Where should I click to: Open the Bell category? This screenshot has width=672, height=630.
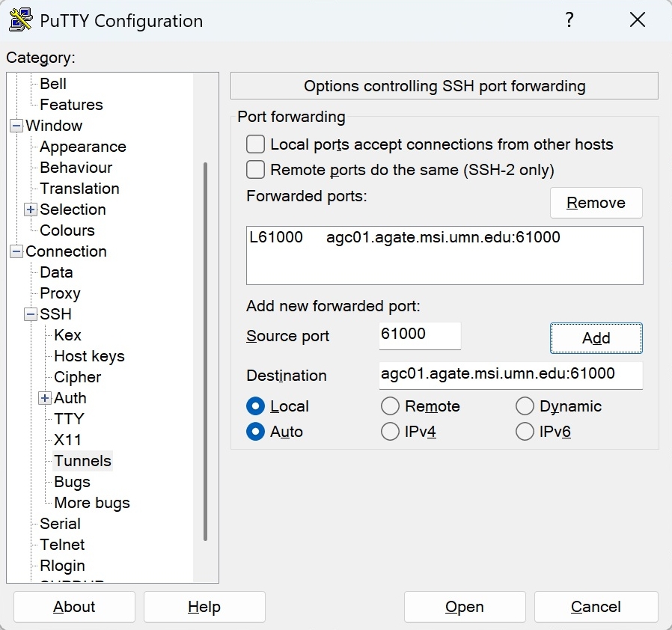pos(53,84)
